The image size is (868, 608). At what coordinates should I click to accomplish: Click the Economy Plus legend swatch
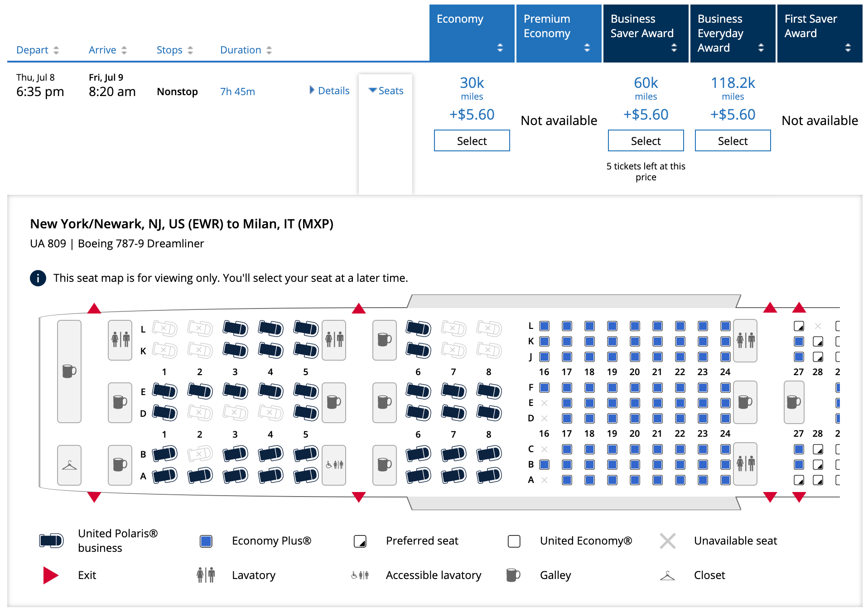(x=206, y=541)
